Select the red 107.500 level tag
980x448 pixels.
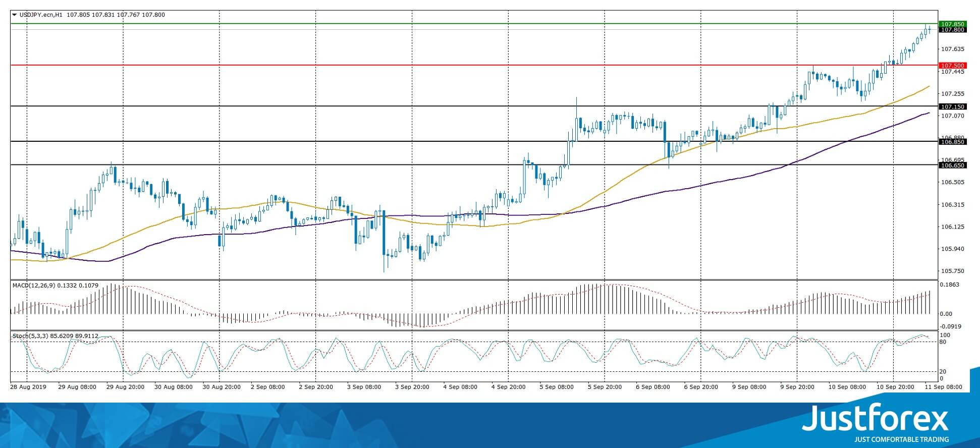coord(952,66)
